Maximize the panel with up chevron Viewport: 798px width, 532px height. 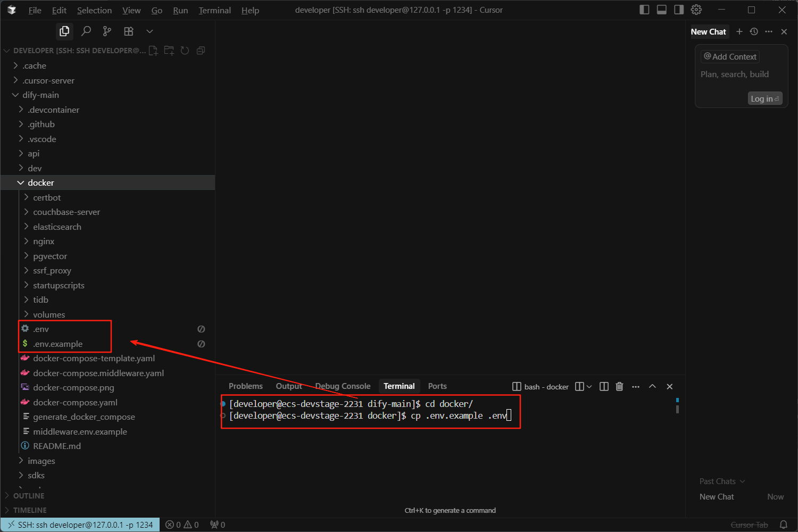[x=652, y=387]
